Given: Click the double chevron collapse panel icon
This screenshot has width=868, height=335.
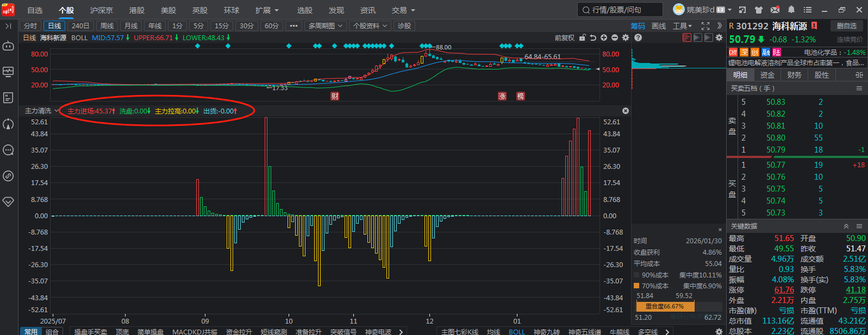Looking at the screenshot, I should [x=720, y=26].
